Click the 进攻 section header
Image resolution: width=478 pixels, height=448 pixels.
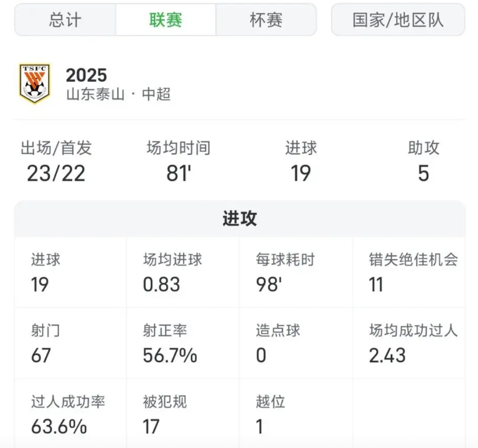(239, 219)
